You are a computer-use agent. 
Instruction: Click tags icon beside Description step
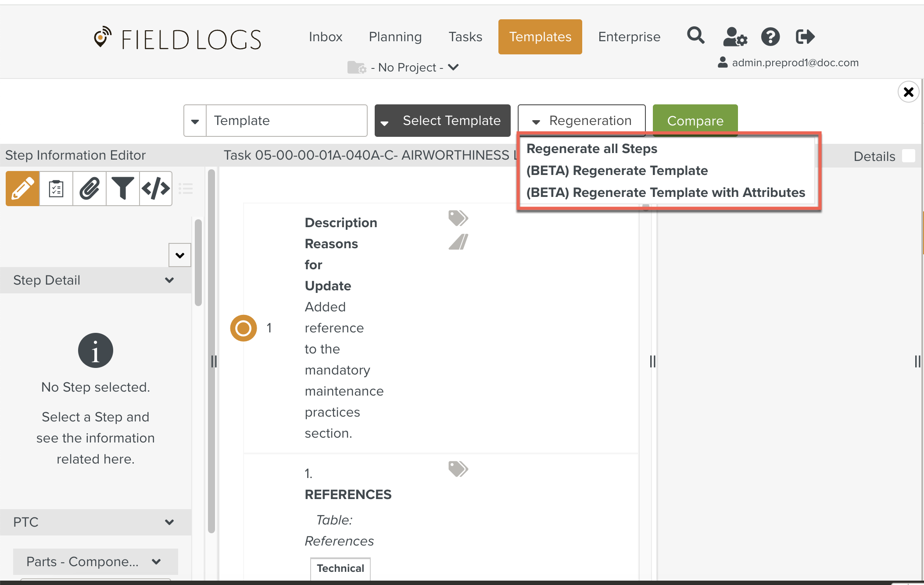(x=458, y=218)
